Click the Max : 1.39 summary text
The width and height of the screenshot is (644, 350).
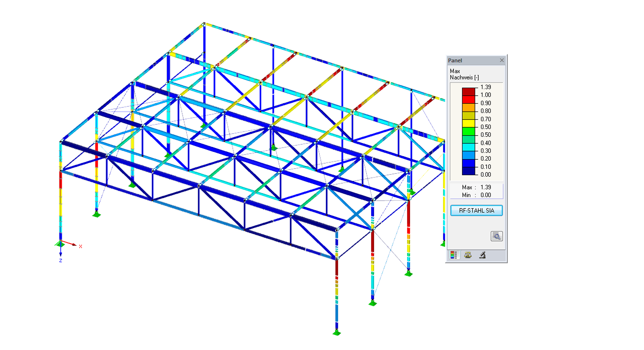click(x=477, y=187)
